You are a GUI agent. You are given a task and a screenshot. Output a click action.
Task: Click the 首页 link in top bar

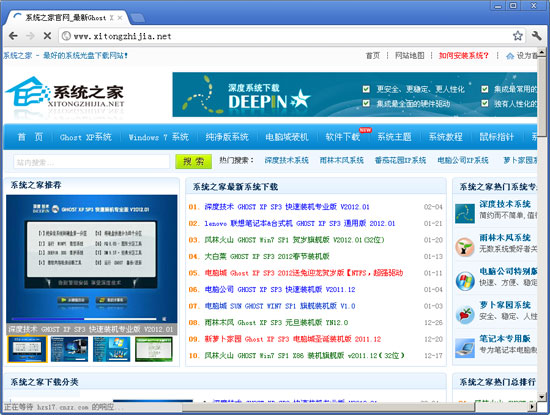pyautogui.click(x=373, y=55)
